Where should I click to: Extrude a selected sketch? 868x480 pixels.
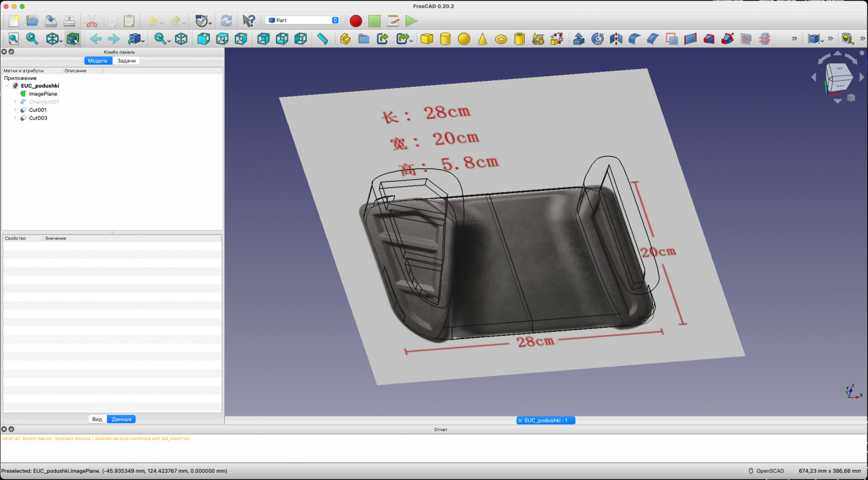pyautogui.click(x=579, y=38)
